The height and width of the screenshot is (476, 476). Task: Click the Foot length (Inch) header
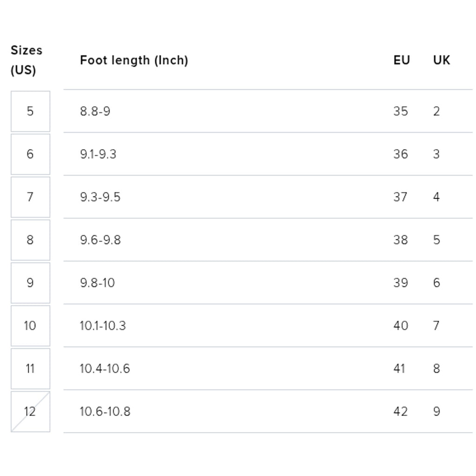(x=134, y=60)
